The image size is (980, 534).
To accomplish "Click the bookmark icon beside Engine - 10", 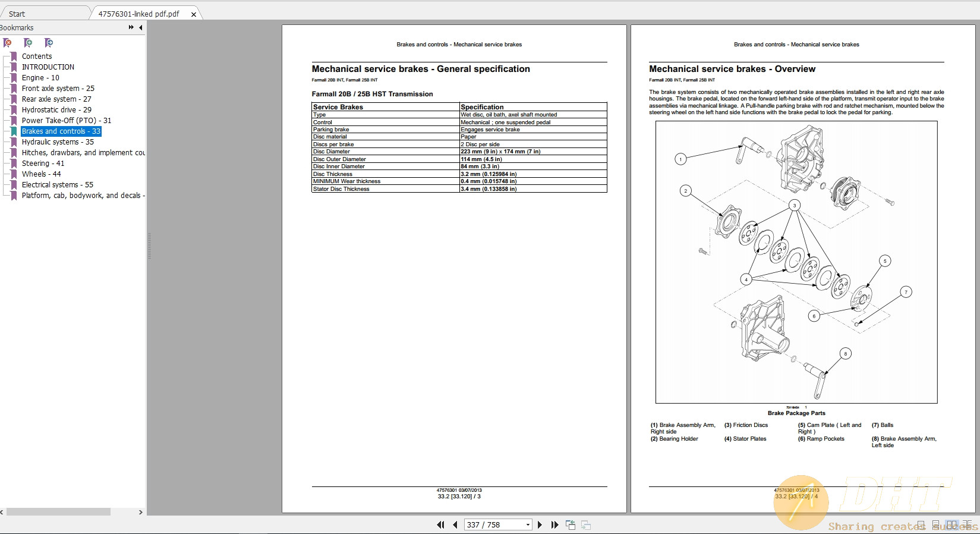I will point(14,78).
